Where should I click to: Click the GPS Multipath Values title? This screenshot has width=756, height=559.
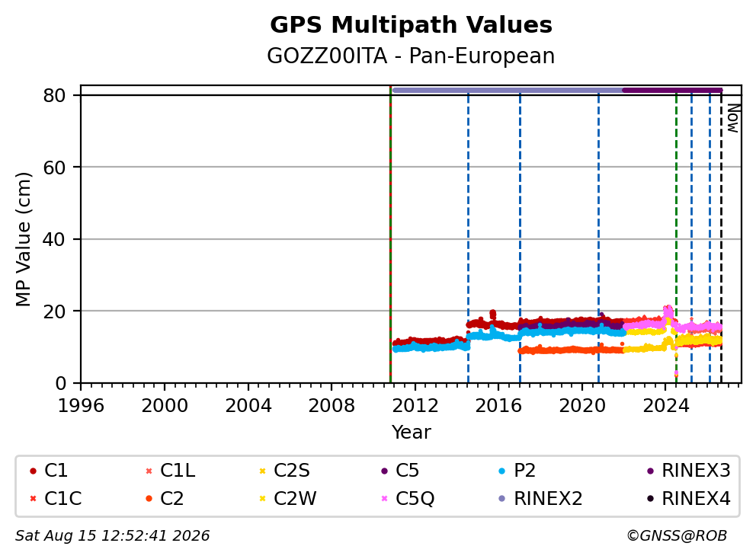411,25
